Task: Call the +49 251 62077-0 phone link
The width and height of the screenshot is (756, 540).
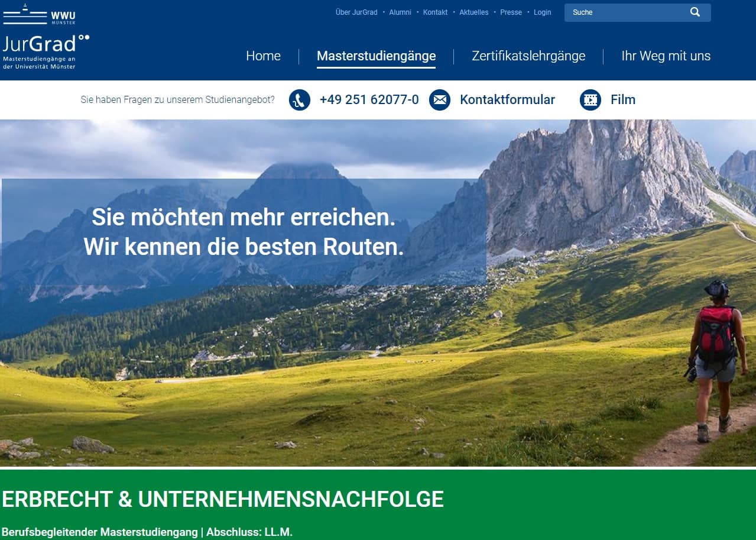Action: tap(369, 100)
